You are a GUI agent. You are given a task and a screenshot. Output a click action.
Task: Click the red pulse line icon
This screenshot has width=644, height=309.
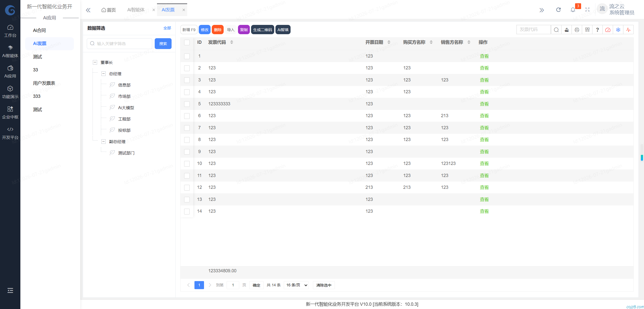coord(628,30)
